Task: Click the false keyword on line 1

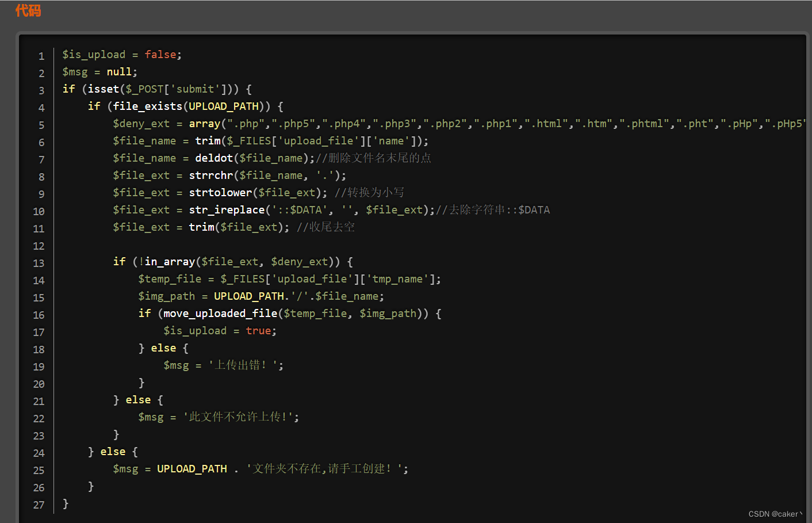Action: pos(160,54)
